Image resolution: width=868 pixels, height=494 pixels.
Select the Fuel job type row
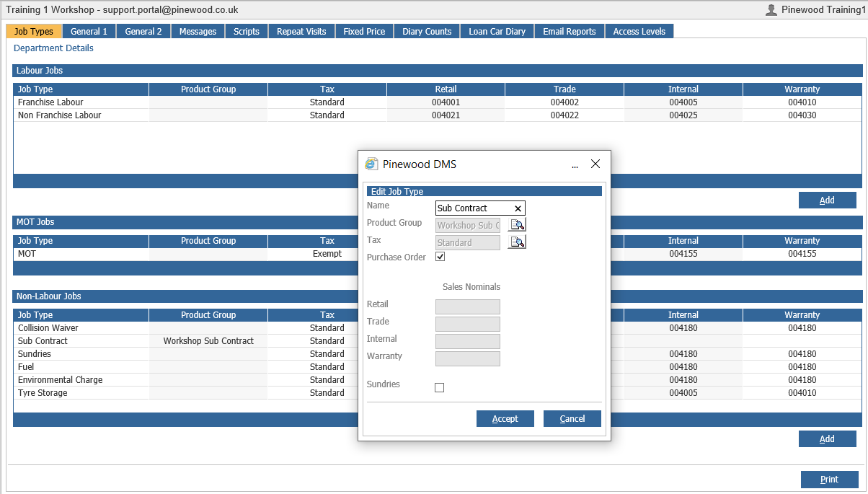[438, 367]
